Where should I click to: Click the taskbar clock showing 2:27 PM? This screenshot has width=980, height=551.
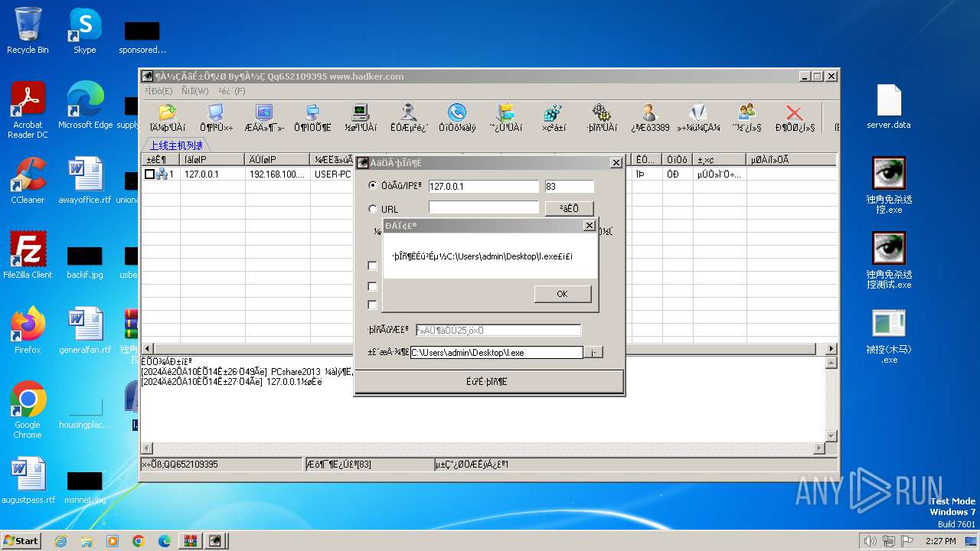click(x=940, y=541)
